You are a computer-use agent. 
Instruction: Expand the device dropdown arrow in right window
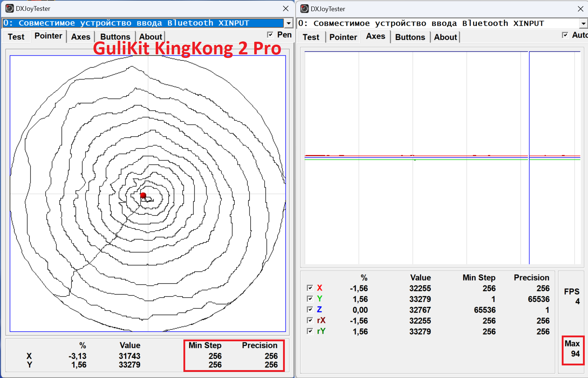[583, 24]
